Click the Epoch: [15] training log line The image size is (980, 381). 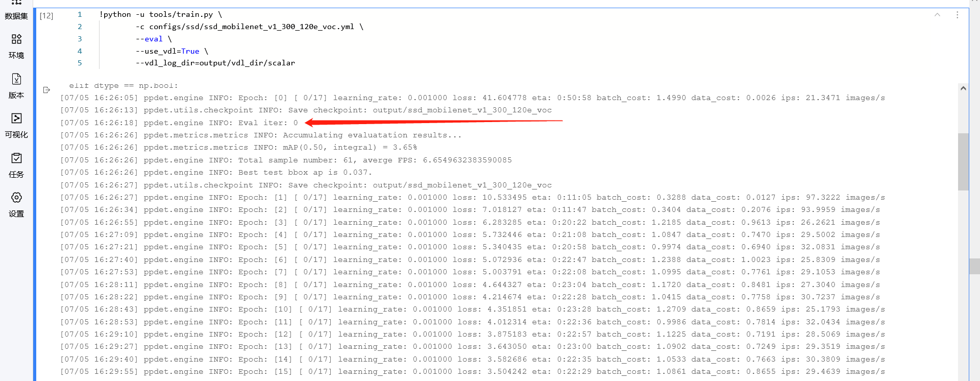point(473,371)
